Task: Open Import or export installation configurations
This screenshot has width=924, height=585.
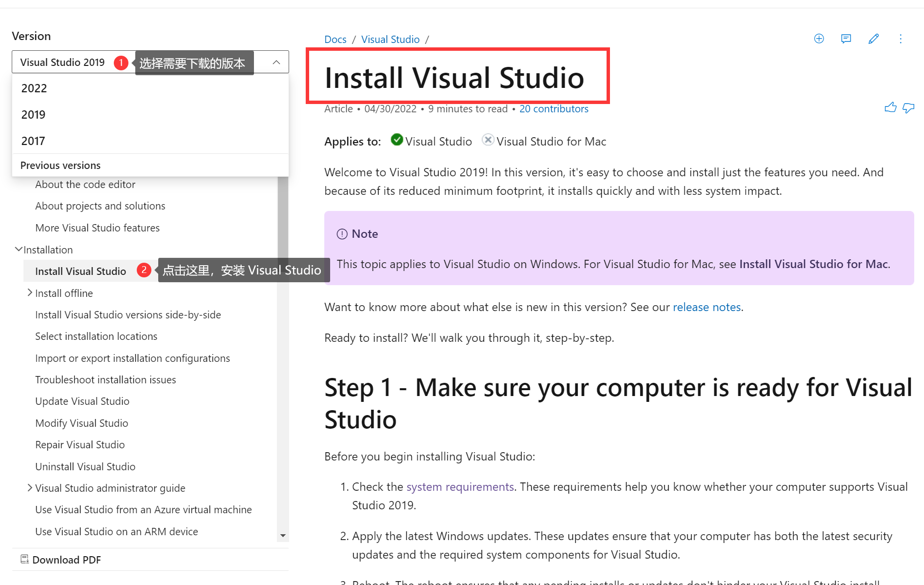Action: tap(132, 358)
